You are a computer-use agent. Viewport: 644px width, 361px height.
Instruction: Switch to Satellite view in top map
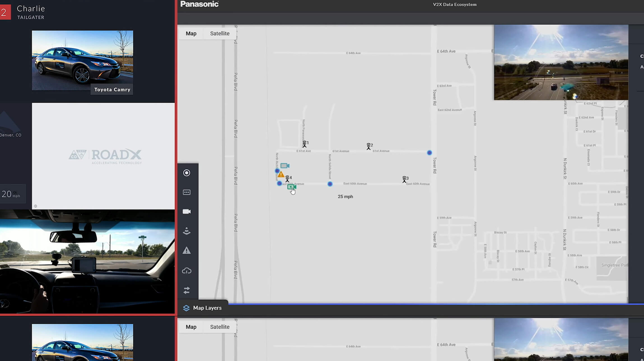(x=220, y=33)
